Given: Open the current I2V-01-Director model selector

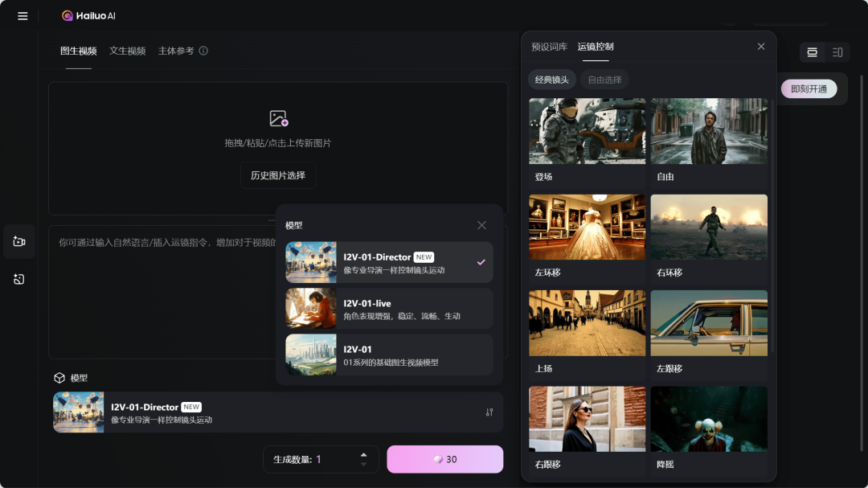Looking at the screenshot, I should tap(278, 412).
